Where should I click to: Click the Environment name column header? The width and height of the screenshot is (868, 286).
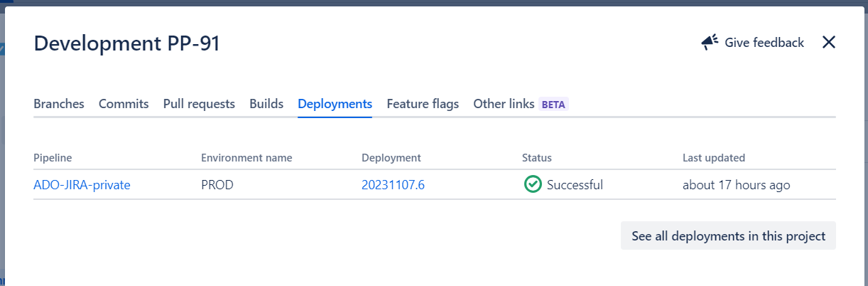coord(246,158)
